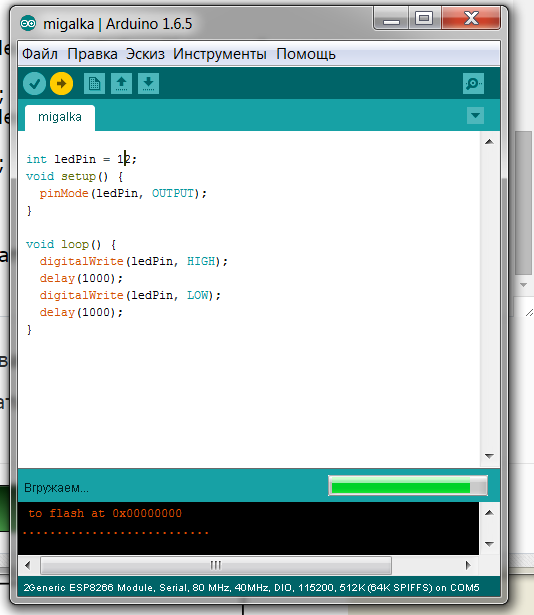Click the Verify checkmark button
Screen dimensions: 534x615
pos(35,84)
